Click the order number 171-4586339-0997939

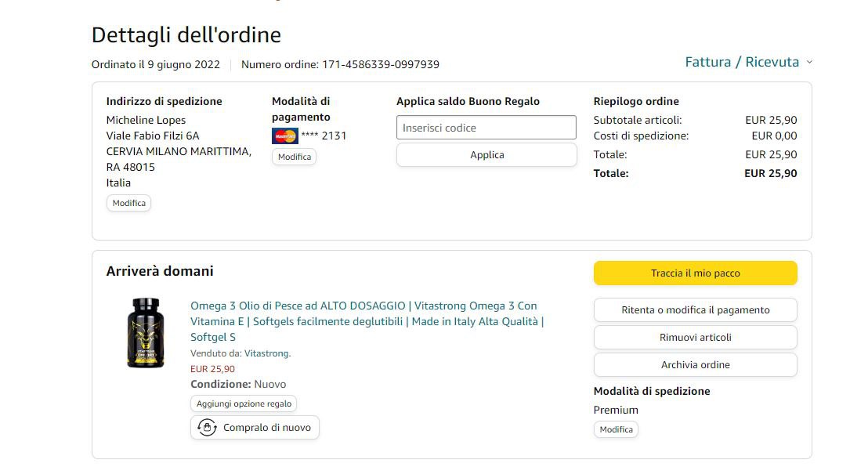coord(381,65)
